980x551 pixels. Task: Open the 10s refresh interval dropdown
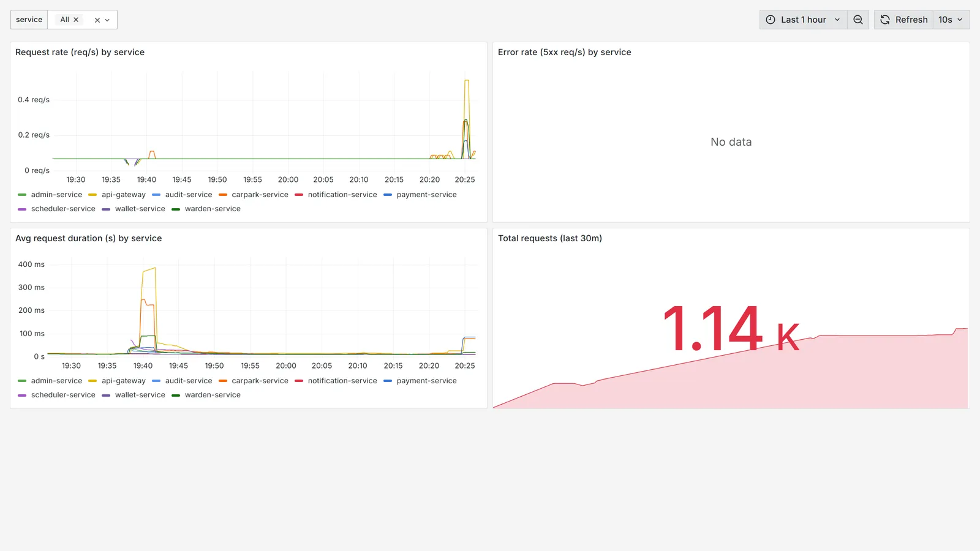click(x=951, y=20)
